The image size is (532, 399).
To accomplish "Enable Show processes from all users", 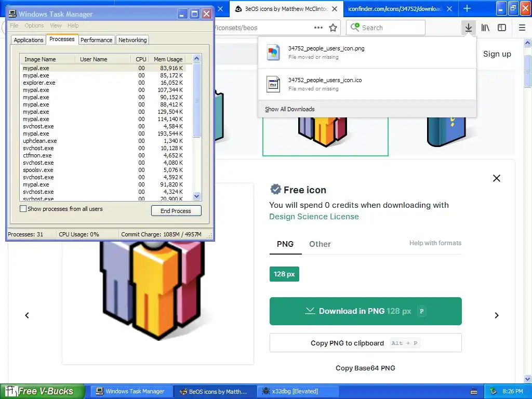I will click(23, 209).
